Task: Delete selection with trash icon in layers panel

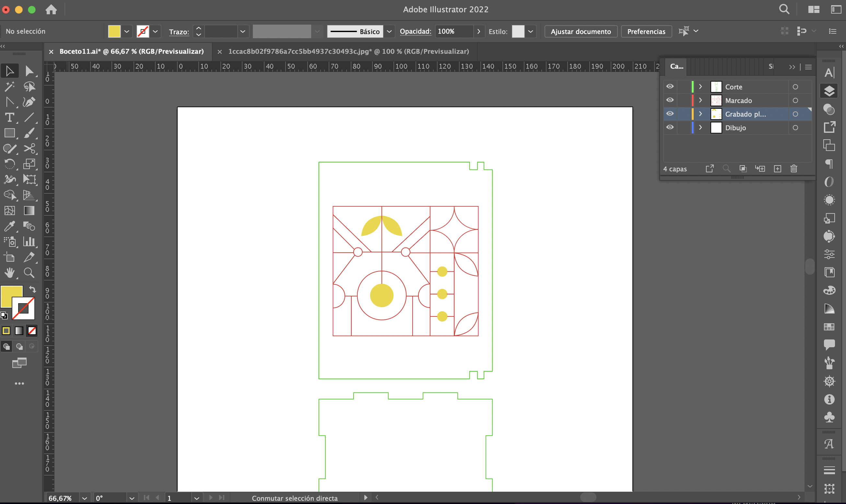Action: [x=794, y=169]
